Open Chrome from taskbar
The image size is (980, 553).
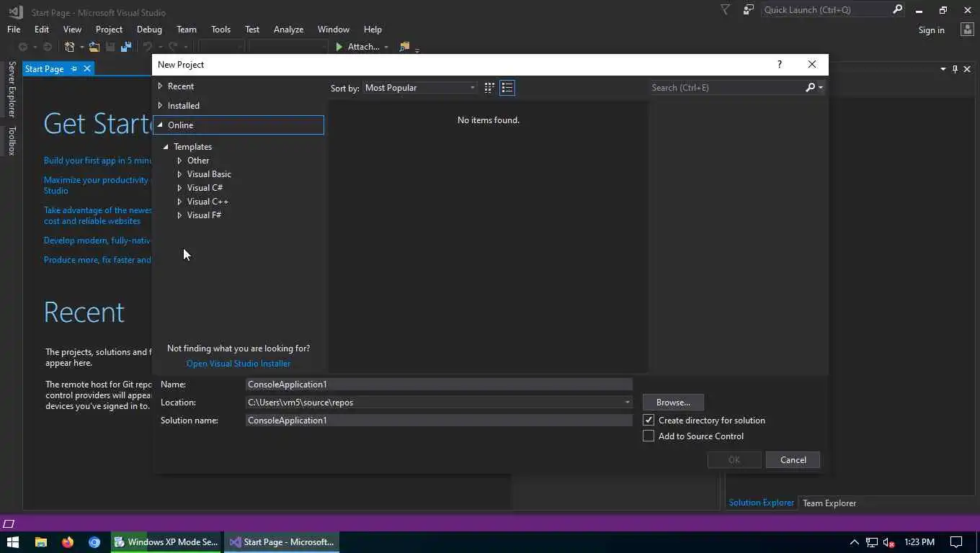(x=94, y=542)
